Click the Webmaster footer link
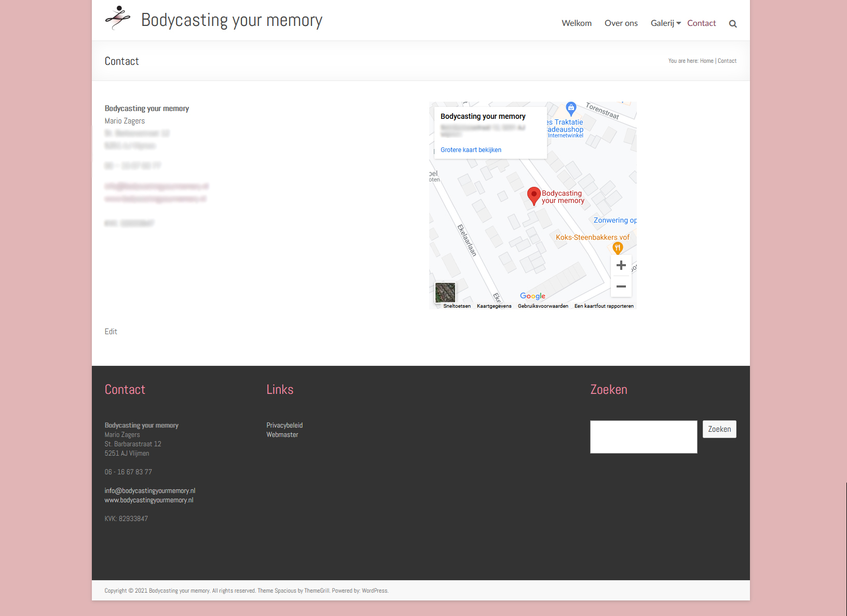 tap(282, 435)
